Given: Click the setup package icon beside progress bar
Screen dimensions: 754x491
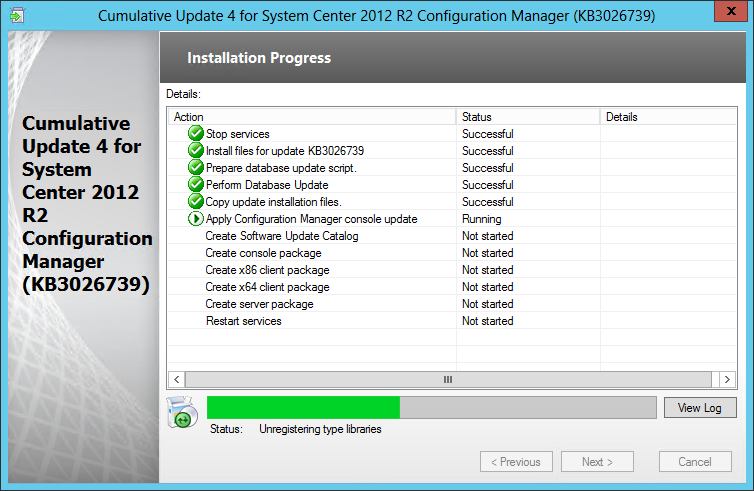Looking at the screenshot, I should point(182,412).
